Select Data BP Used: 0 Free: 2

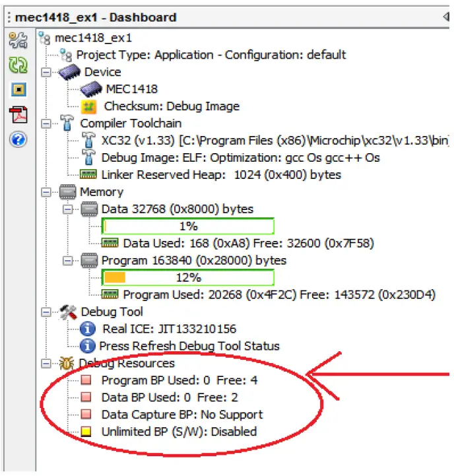point(170,397)
